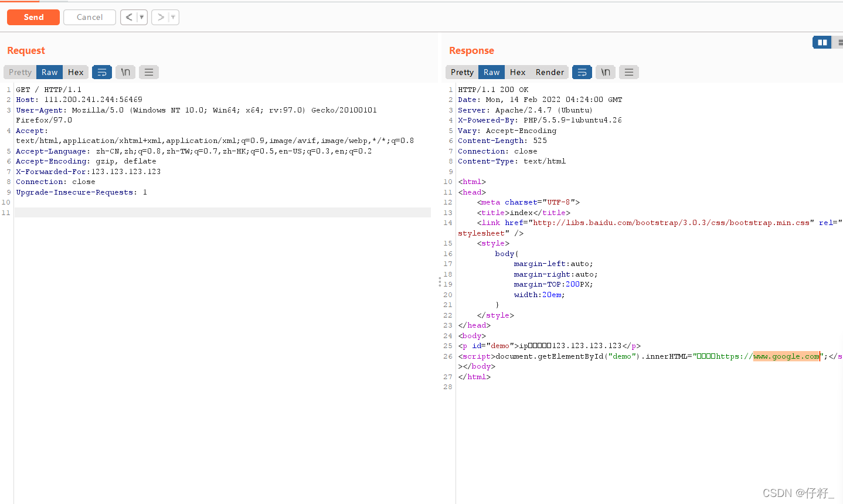Image resolution: width=843 pixels, height=504 pixels.
Task: Open the Hex tab in the Response panel
Action: pyautogui.click(x=518, y=72)
